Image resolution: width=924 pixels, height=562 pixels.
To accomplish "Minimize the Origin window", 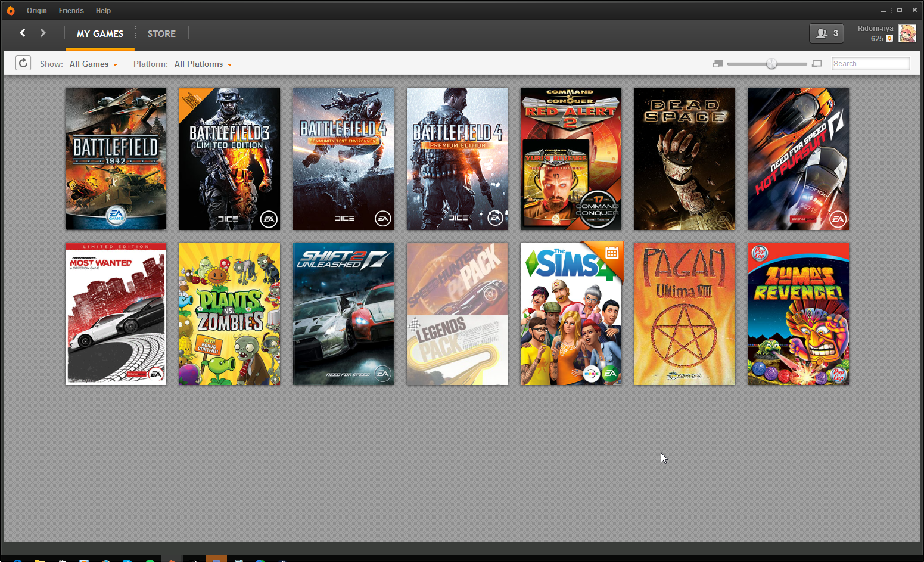I will 883,10.
